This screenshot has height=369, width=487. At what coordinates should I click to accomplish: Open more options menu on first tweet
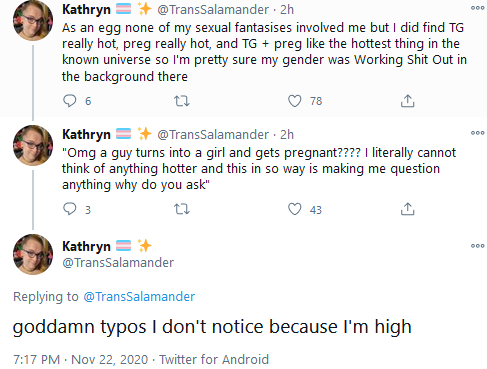click(x=477, y=8)
